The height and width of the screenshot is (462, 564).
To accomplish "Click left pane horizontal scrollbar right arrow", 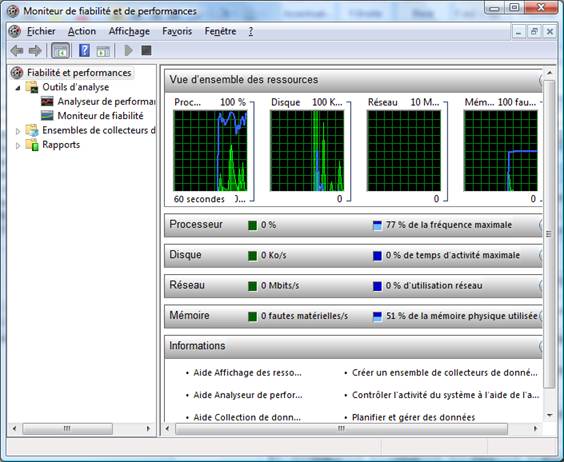I will (148, 429).
